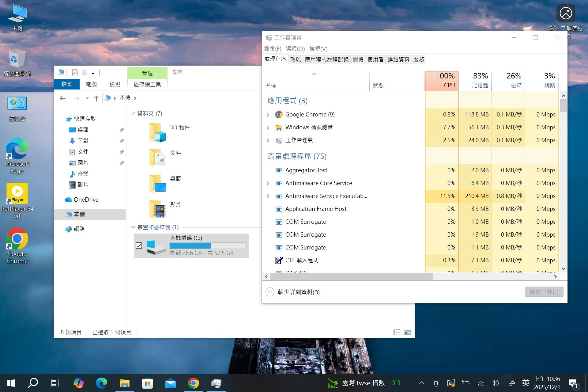Image resolution: width=588 pixels, height=392 pixels.
Task: Switch to the 效能 tab in Task Manager
Action: (295, 59)
